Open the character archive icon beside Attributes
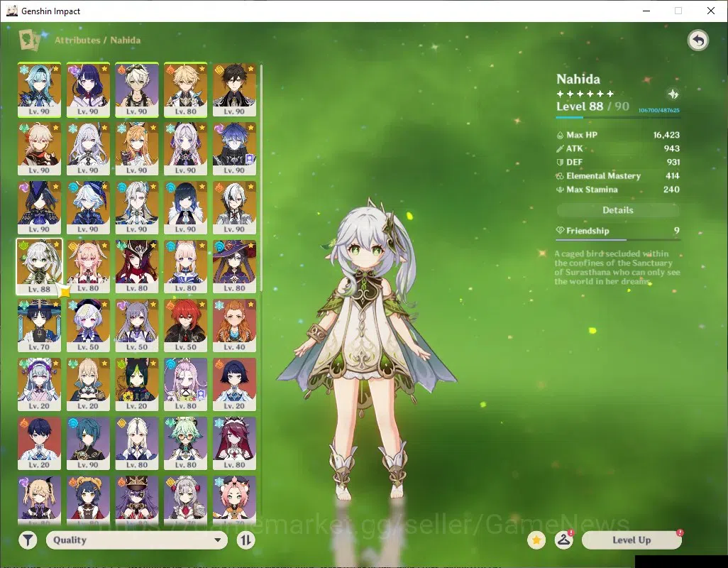 point(29,40)
